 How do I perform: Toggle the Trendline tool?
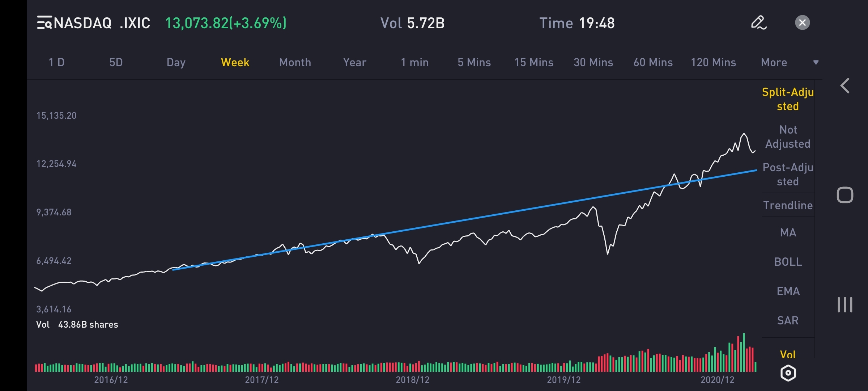click(788, 205)
